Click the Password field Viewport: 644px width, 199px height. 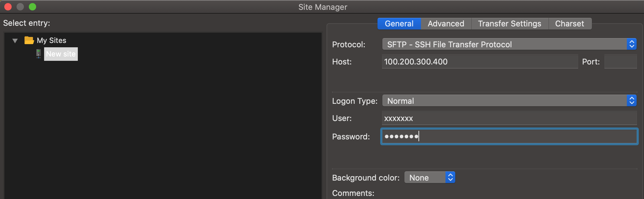[509, 136]
